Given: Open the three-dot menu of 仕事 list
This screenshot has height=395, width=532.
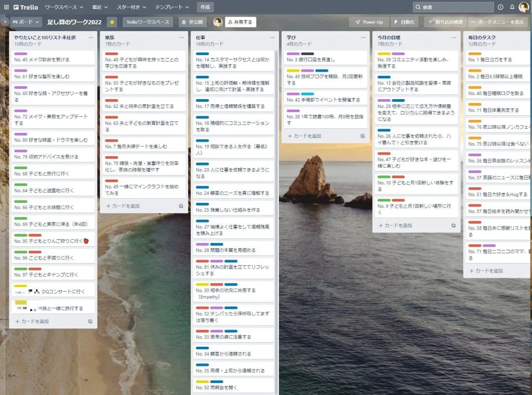Looking at the screenshot, I should 272,37.
